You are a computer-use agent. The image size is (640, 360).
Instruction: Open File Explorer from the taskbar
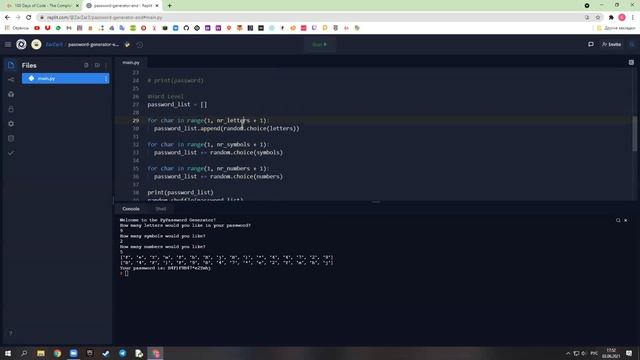(x=41, y=353)
